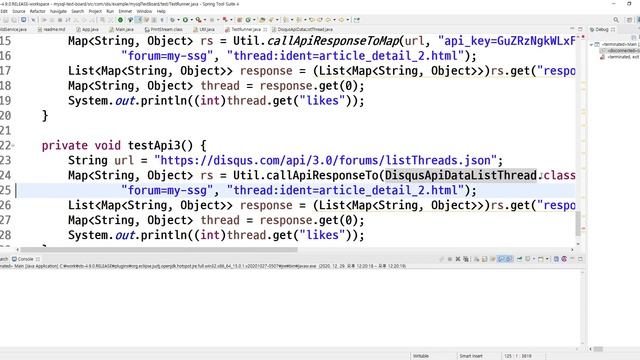Click the Quick Access search magnifier icon
The width and height of the screenshot is (640, 360).
tap(616, 20)
